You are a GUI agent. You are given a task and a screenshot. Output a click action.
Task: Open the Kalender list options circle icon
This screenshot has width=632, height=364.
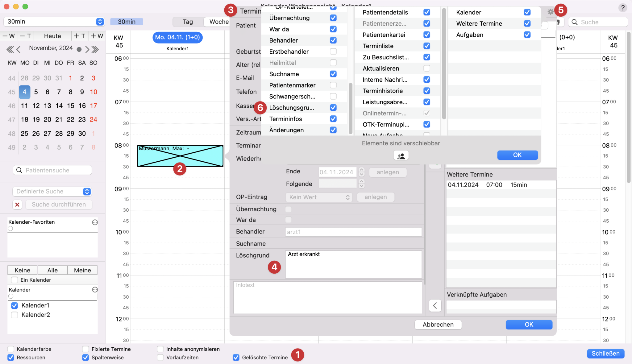click(x=95, y=290)
